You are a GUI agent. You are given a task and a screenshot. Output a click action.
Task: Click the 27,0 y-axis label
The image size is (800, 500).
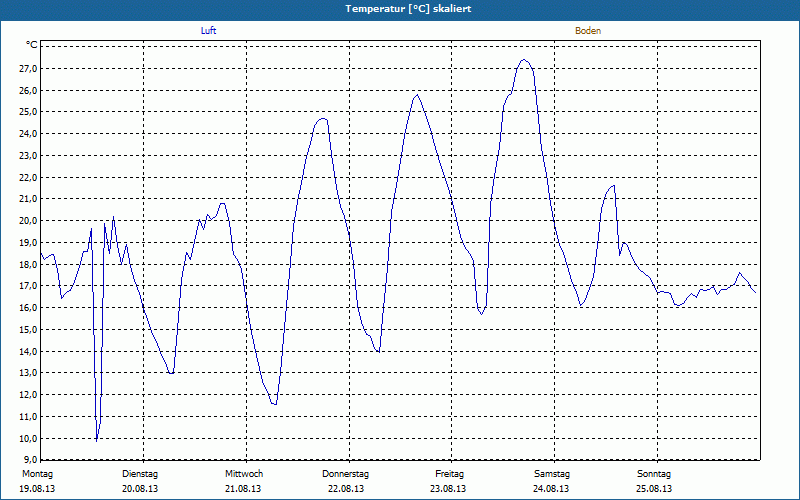tap(28, 69)
